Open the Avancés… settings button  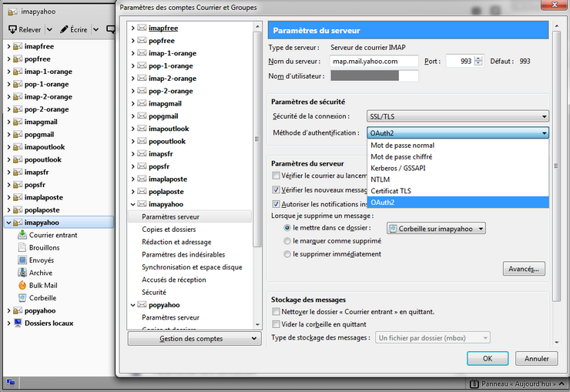(524, 269)
